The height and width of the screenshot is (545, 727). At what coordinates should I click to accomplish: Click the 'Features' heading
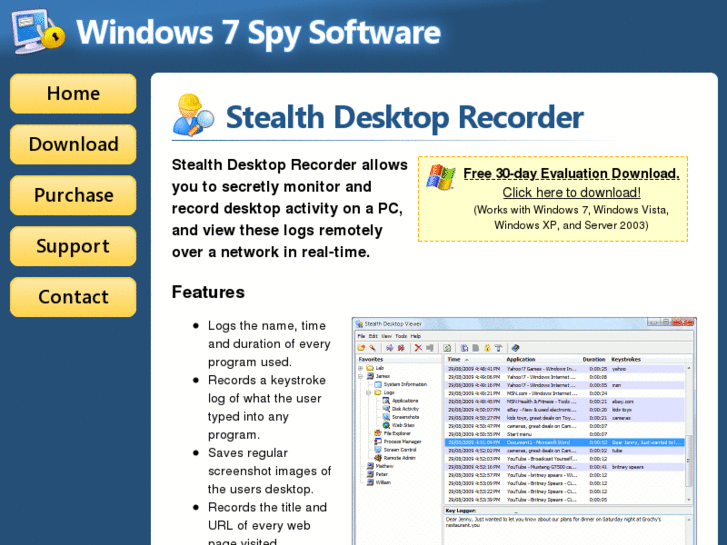pyautogui.click(x=208, y=292)
